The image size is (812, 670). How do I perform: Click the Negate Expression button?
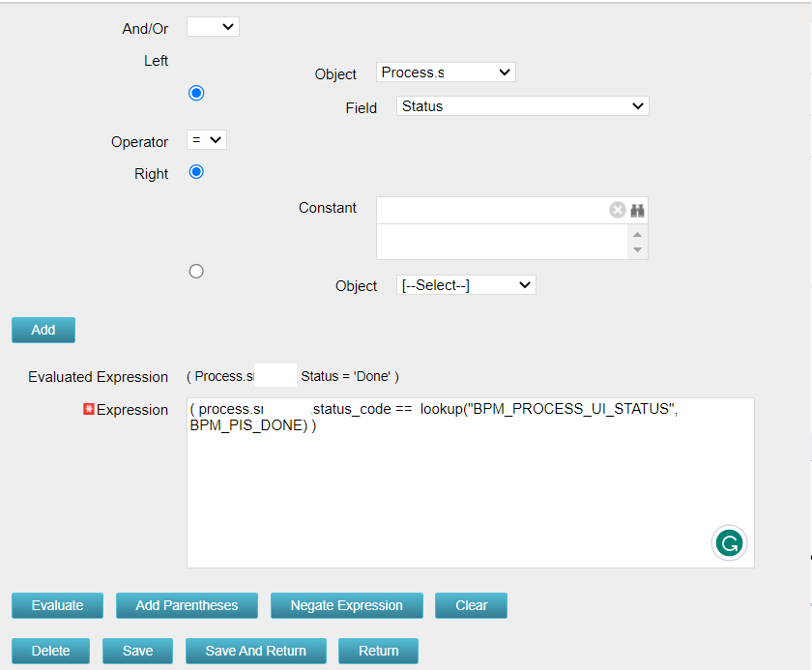tap(347, 605)
